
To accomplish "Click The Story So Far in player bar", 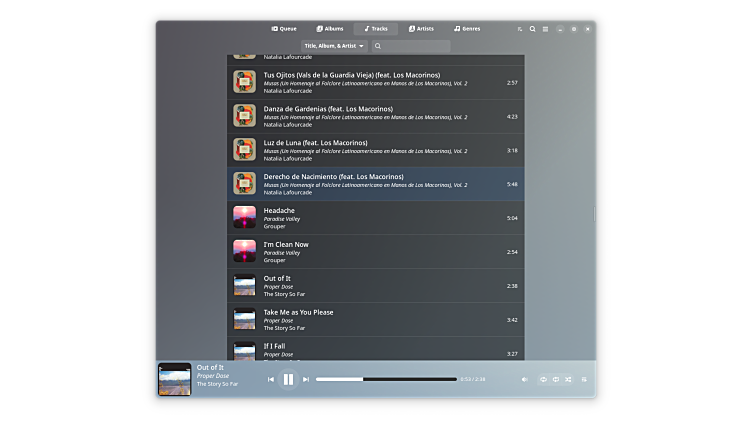I will tap(217, 384).
